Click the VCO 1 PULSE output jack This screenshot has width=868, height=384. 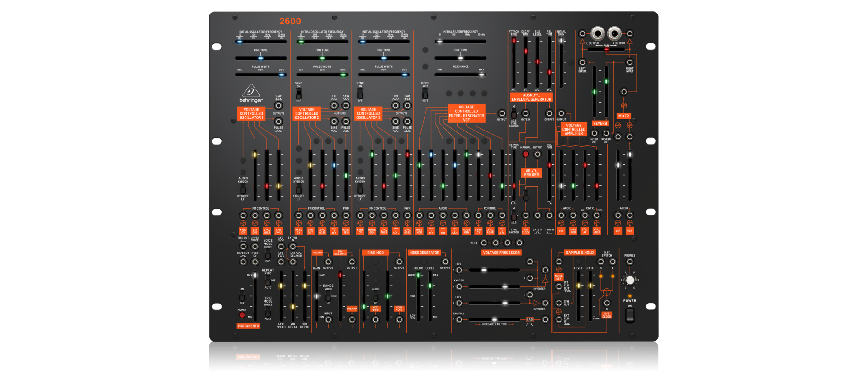click(278, 121)
